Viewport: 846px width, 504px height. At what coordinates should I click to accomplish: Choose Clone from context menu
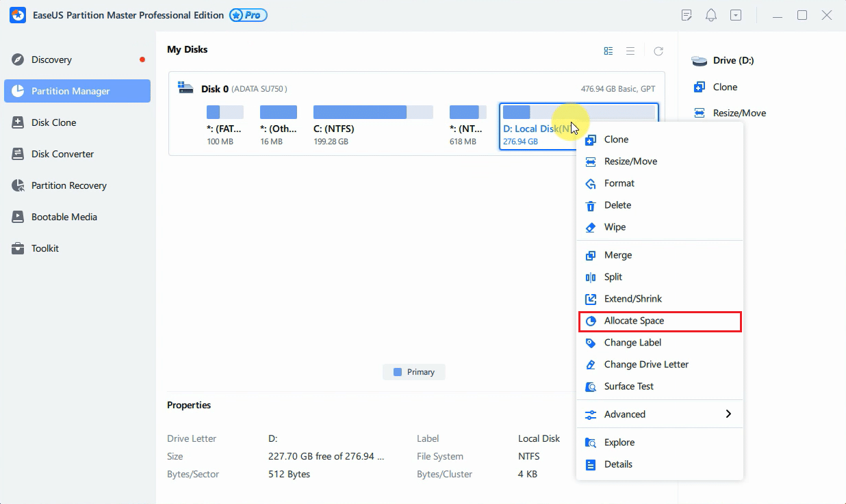pos(660,140)
